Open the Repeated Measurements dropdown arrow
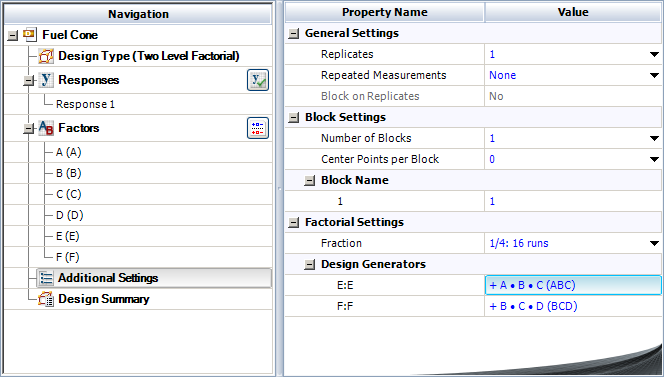Screen dimensions: 664x377 (x=654, y=75)
